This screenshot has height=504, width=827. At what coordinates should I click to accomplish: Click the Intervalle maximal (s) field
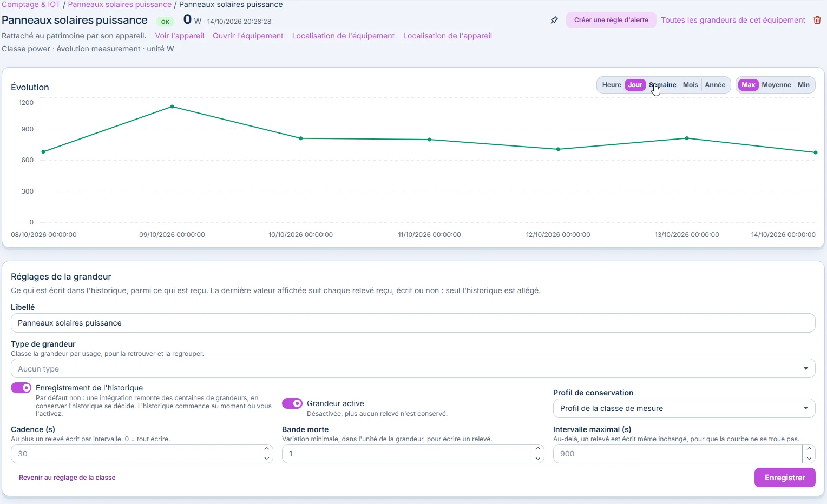pyautogui.click(x=678, y=454)
